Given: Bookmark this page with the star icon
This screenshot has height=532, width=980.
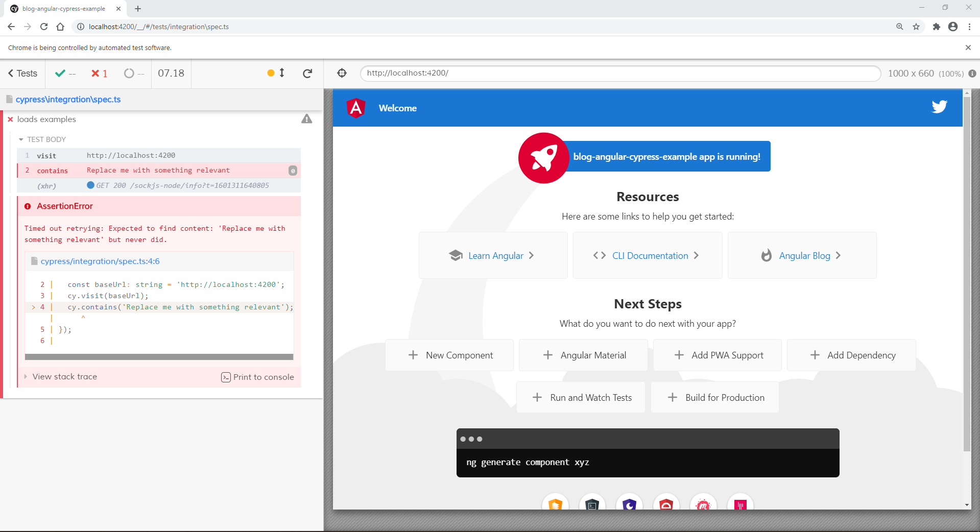Looking at the screenshot, I should coord(916,27).
